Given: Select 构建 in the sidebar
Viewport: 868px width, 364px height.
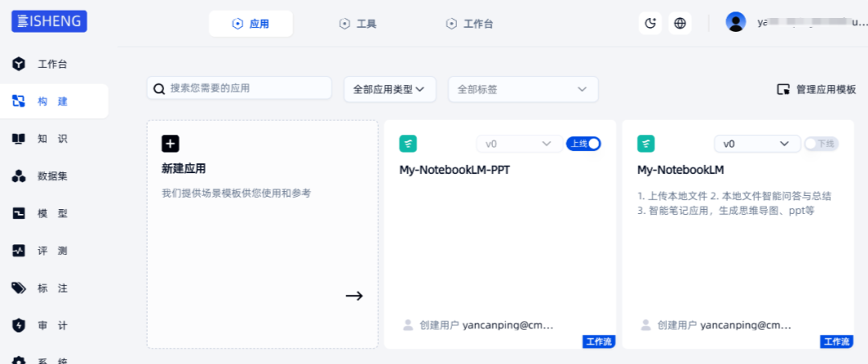Looking at the screenshot, I should click(54, 101).
